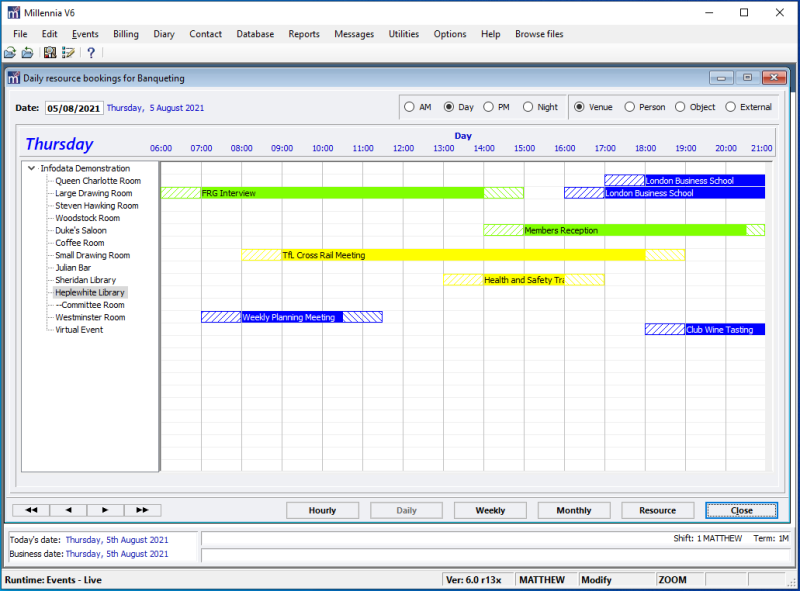Go to previous day with single-left arrow

click(x=67, y=510)
